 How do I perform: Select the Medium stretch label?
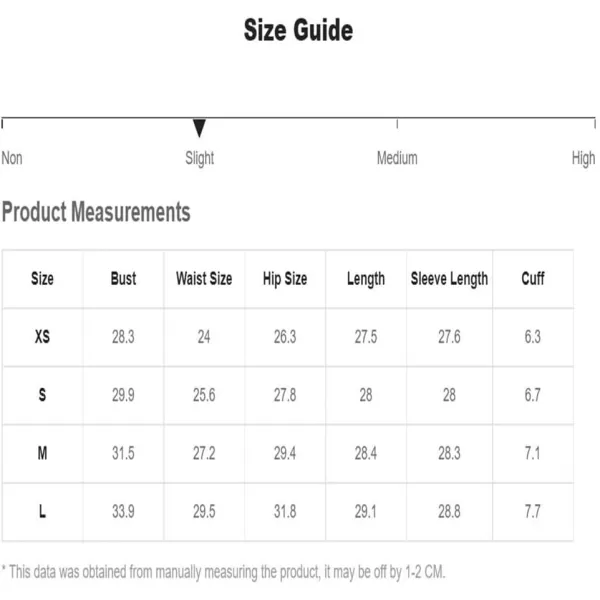coord(397,158)
